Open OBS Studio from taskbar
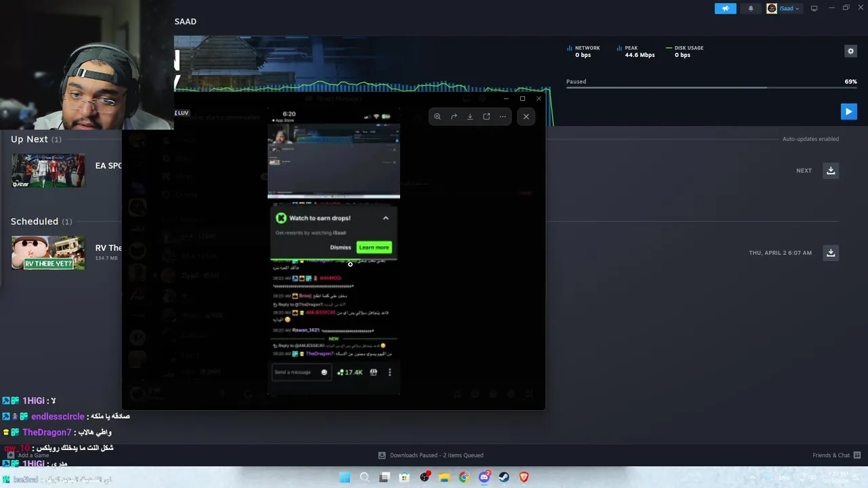868x488 pixels. point(425,477)
